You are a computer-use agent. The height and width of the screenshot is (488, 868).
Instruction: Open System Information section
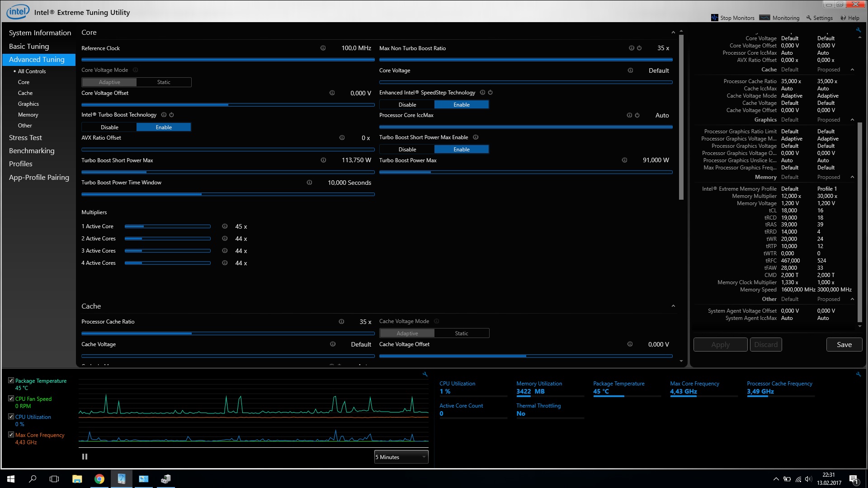pyautogui.click(x=40, y=33)
